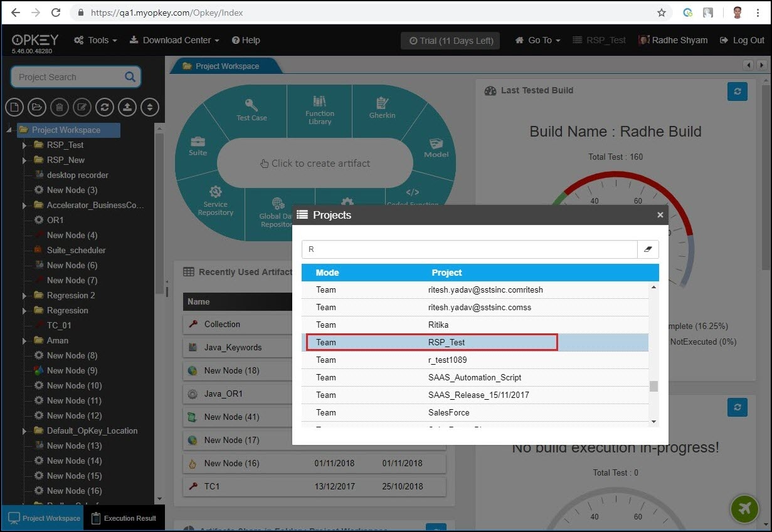The image size is (772, 532).
Task: Click the project search magnifier icon
Action: coord(130,77)
